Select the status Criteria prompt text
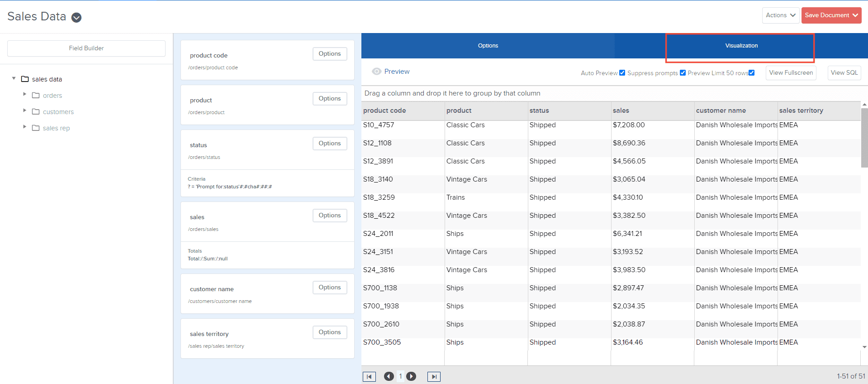The image size is (868, 384). tap(230, 187)
